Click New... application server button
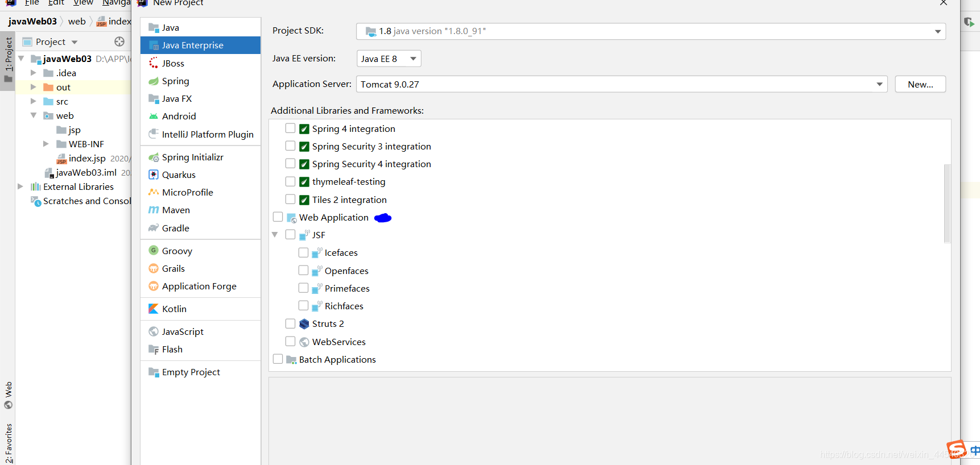The image size is (980, 465). point(920,84)
